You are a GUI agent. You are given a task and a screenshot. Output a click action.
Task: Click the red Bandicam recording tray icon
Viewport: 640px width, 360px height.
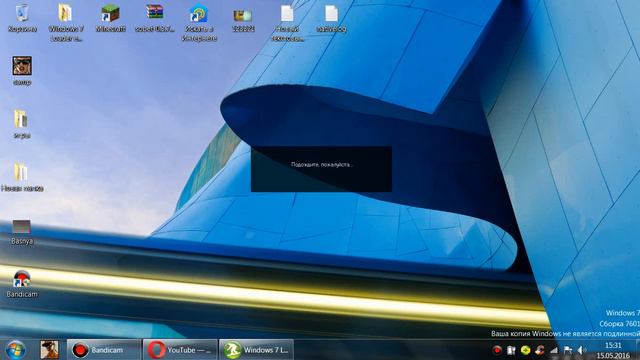click(497, 350)
